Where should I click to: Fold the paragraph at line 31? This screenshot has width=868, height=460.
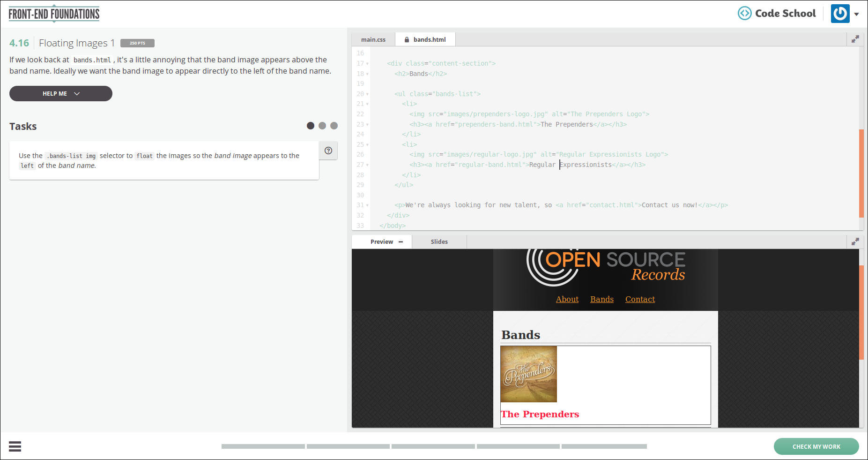[x=367, y=205]
